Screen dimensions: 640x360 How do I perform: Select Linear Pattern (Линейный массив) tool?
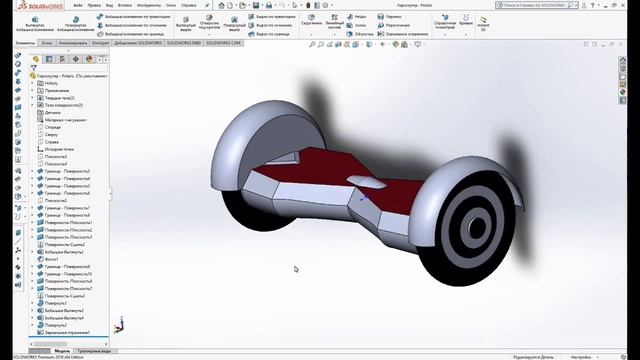pyautogui.click(x=334, y=22)
